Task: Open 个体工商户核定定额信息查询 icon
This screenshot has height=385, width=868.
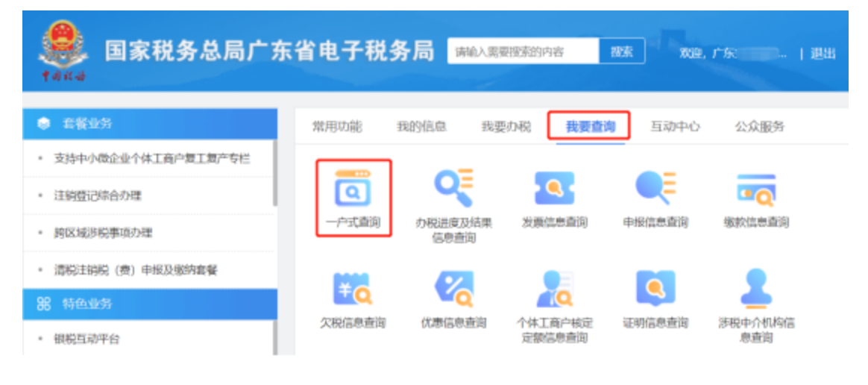Action: pyautogui.click(x=556, y=289)
